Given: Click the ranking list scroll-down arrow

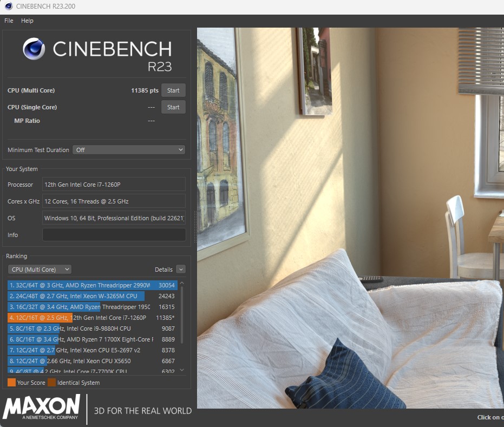Looking at the screenshot, I should coord(182,370).
